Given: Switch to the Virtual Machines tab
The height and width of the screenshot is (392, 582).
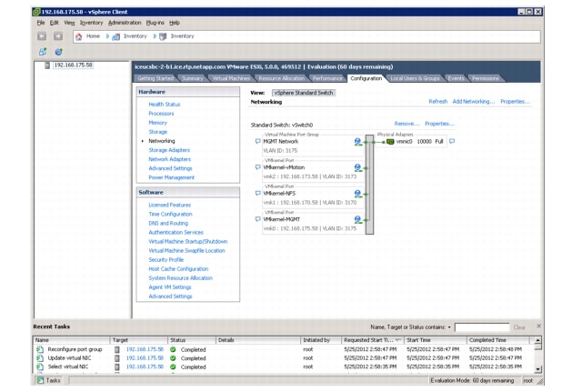Looking at the screenshot, I should [x=231, y=78].
